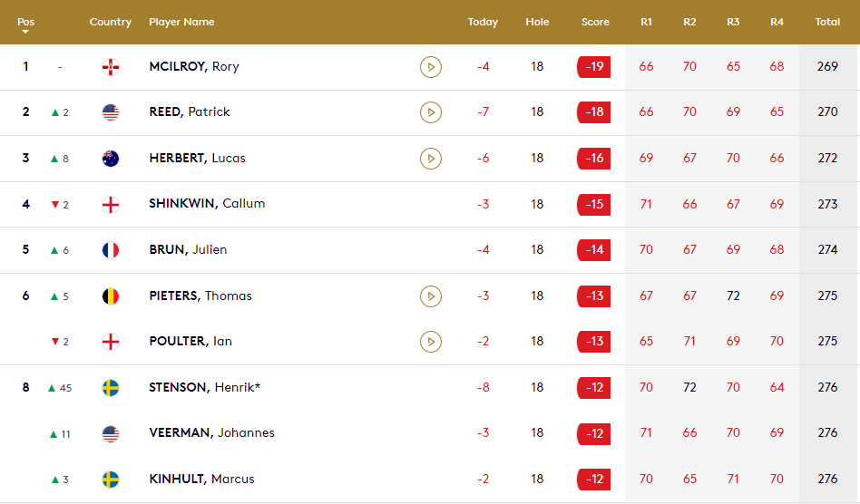Sort leaderboard by Pos column arrow
Image resolution: width=860 pixels, height=504 pixels.
coord(25,32)
